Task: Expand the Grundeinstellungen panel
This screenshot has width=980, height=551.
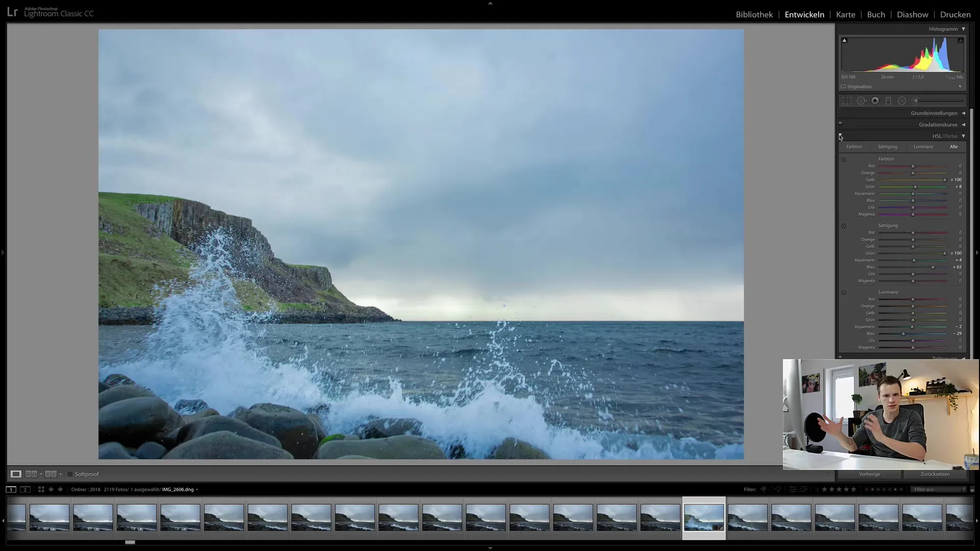Action: click(x=964, y=113)
